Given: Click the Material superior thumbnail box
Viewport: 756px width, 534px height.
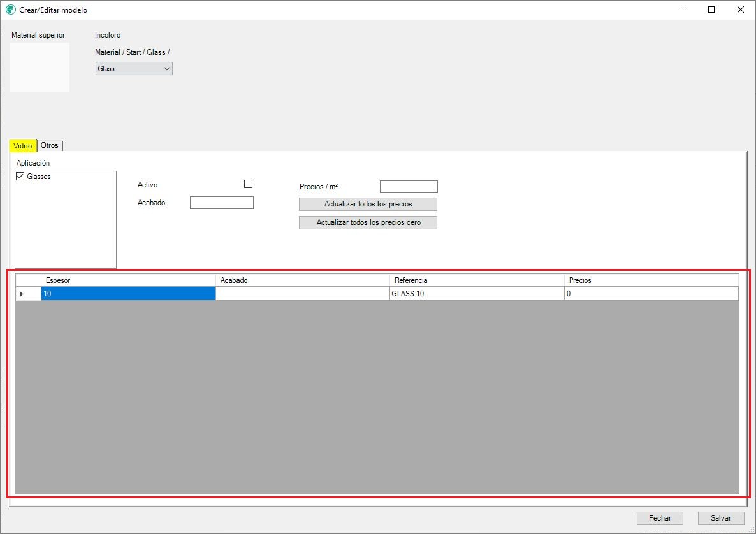Looking at the screenshot, I should point(40,68).
